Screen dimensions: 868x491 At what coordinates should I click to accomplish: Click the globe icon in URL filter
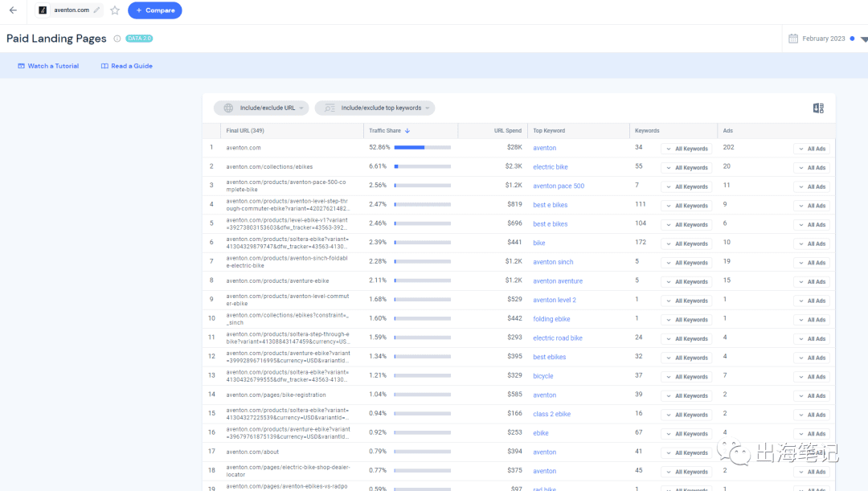coord(228,108)
